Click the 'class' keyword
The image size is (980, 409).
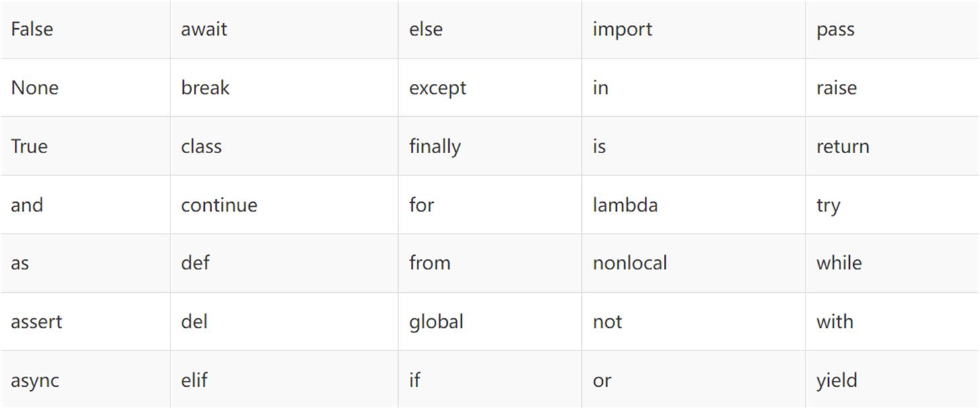(x=201, y=146)
